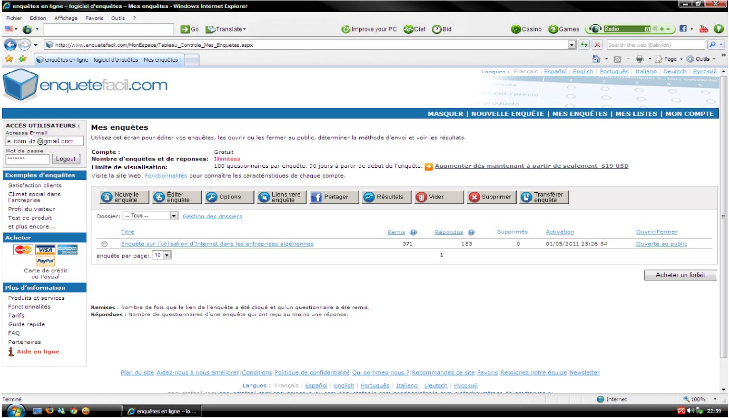Click the URL address bar field
This screenshot has width=729, height=418.
(x=307, y=45)
